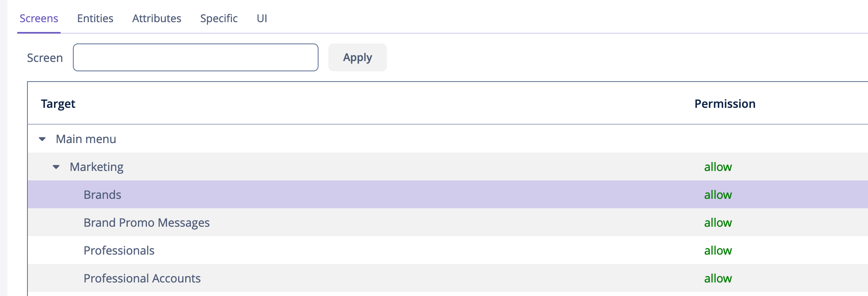Collapse the Marketing tree node

56,167
